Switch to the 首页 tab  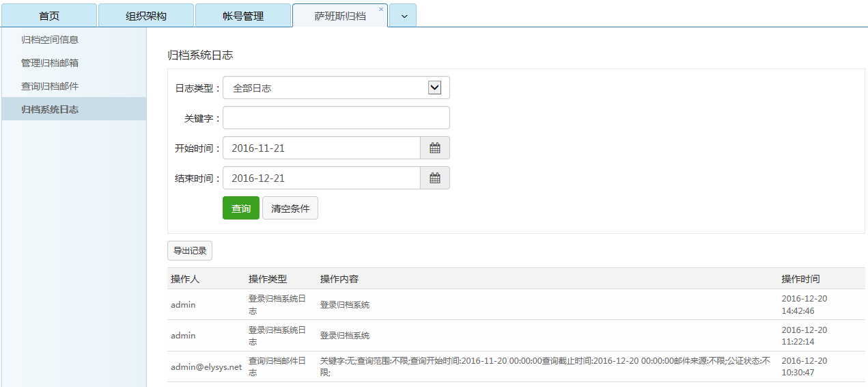(x=49, y=16)
